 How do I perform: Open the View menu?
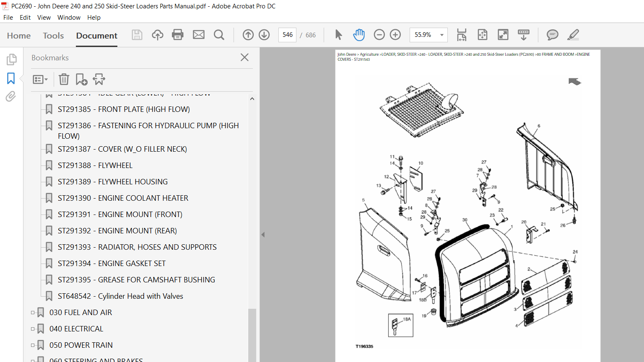pos(44,18)
